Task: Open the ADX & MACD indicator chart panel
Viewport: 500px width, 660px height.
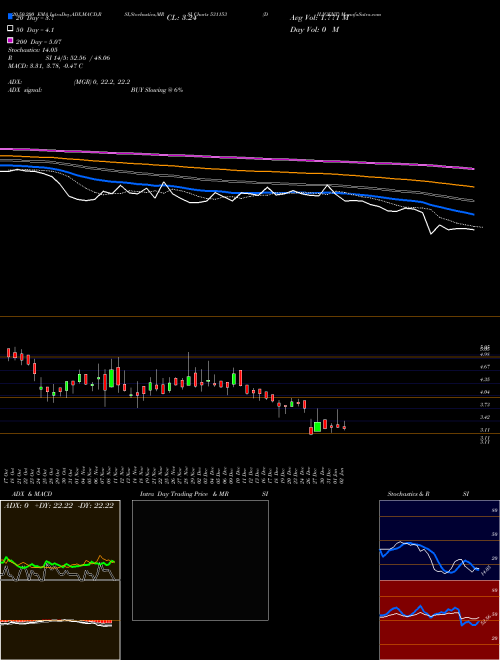Action: click(60, 580)
